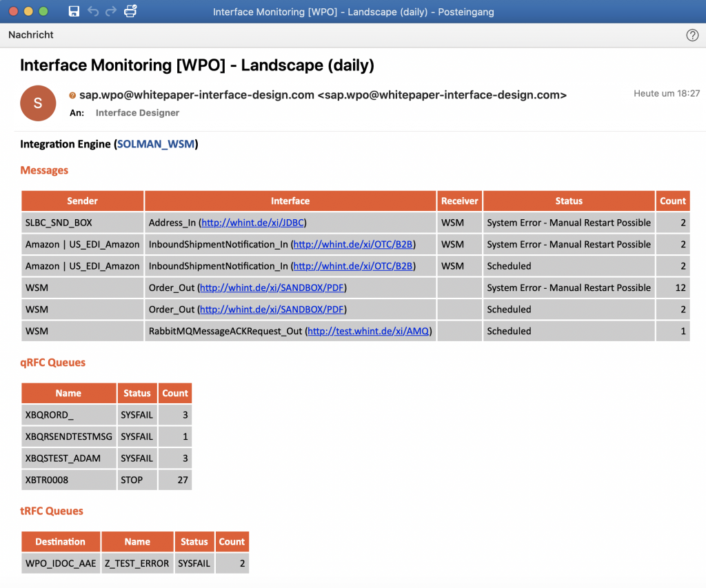Click the sender email address sap.wpo@whitepaper-interface-design.com

tap(196, 96)
